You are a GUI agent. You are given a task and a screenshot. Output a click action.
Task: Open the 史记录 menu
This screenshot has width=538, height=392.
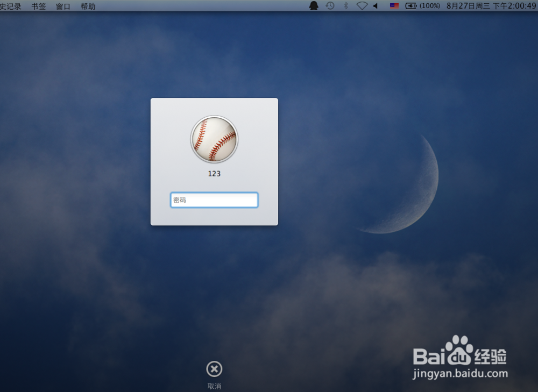[x=11, y=6]
